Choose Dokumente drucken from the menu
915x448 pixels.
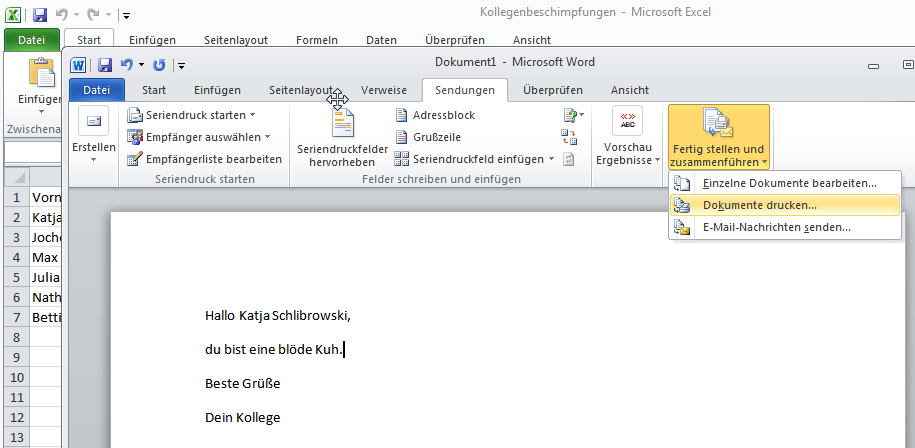click(785, 205)
